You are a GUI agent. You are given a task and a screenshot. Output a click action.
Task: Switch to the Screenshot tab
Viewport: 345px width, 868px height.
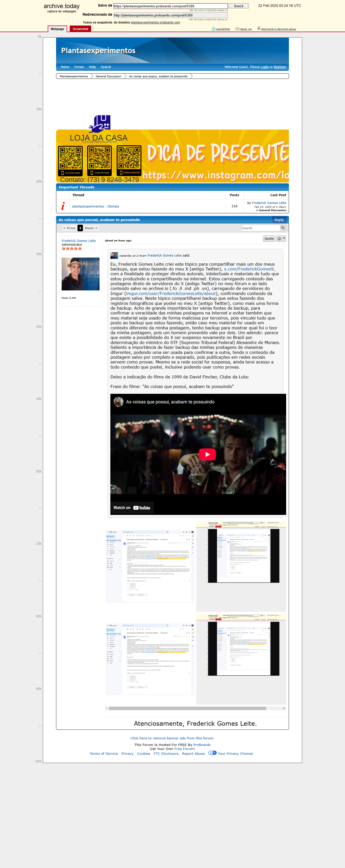point(81,29)
